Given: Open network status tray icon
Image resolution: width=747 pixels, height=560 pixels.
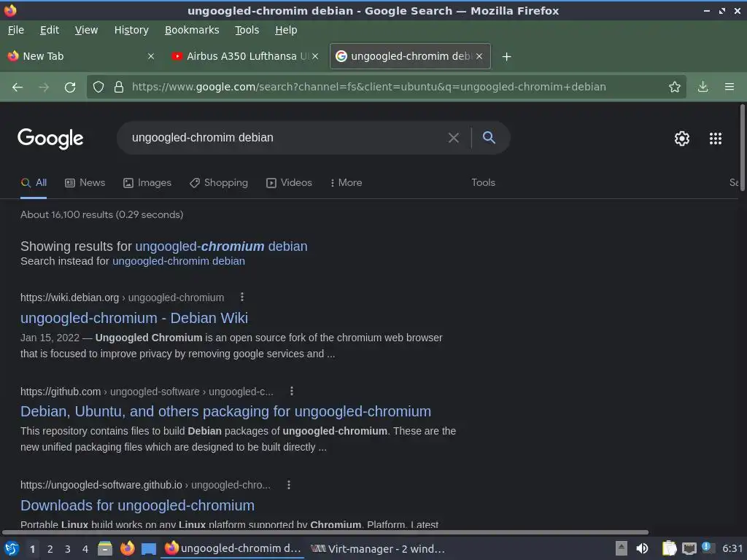Looking at the screenshot, I should coord(689,548).
